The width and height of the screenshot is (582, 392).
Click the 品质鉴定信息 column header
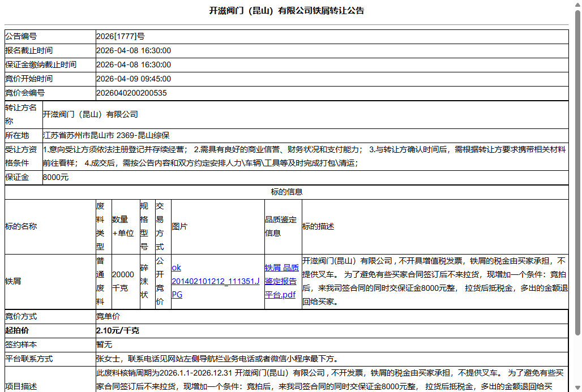(x=281, y=226)
